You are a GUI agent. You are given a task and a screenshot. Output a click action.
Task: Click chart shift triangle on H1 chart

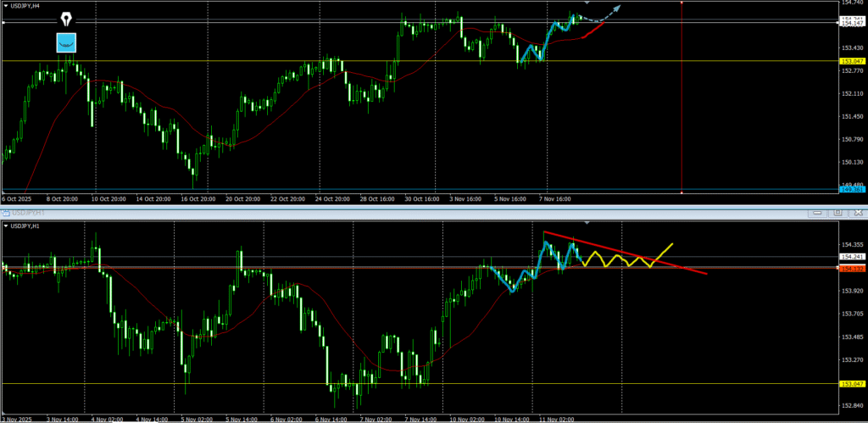coord(587,224)
